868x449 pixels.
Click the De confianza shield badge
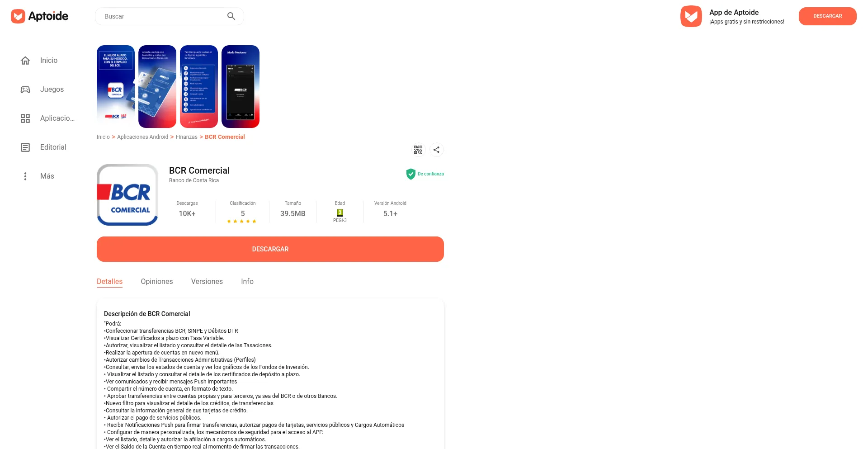click(425, 174)
